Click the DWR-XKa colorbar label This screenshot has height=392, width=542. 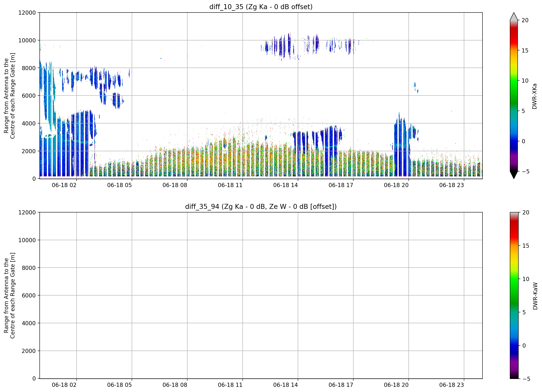[535, 96]
